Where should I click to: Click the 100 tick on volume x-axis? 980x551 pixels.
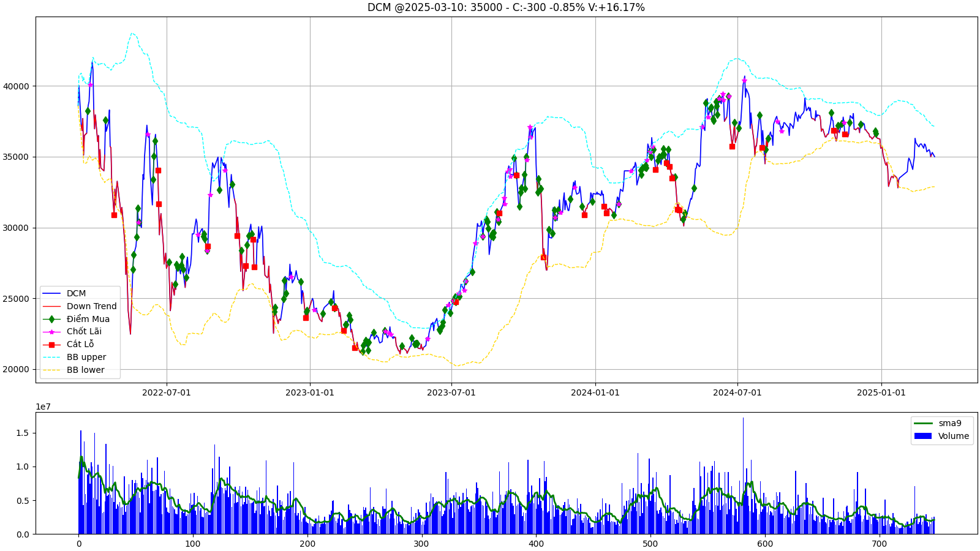[193, 544]
